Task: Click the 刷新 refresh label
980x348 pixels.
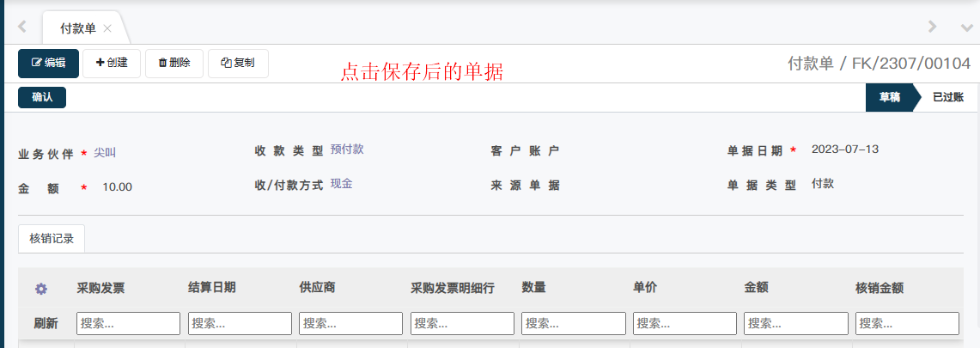Action: [46, 323]
